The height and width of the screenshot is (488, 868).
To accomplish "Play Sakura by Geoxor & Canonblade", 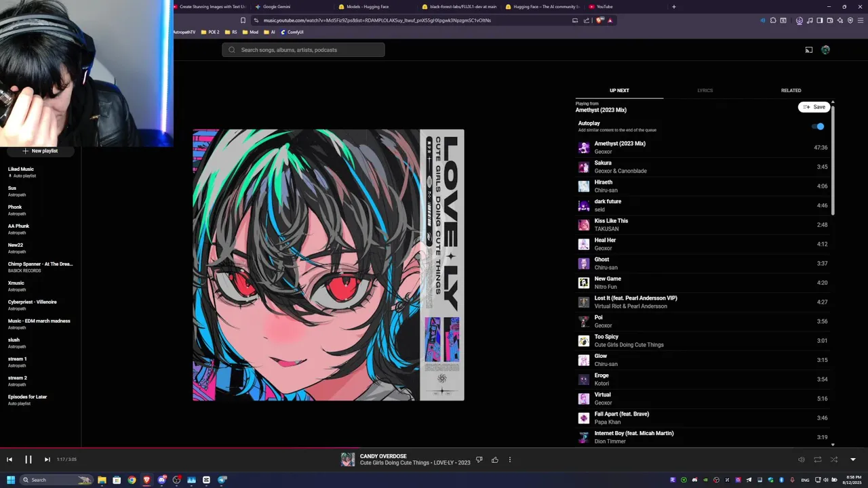I will pos(704,167).
